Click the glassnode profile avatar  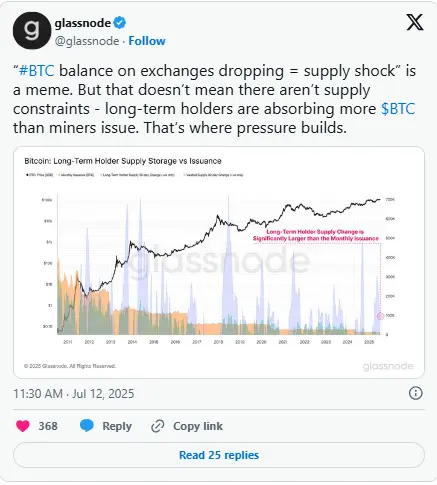point(32,31)
